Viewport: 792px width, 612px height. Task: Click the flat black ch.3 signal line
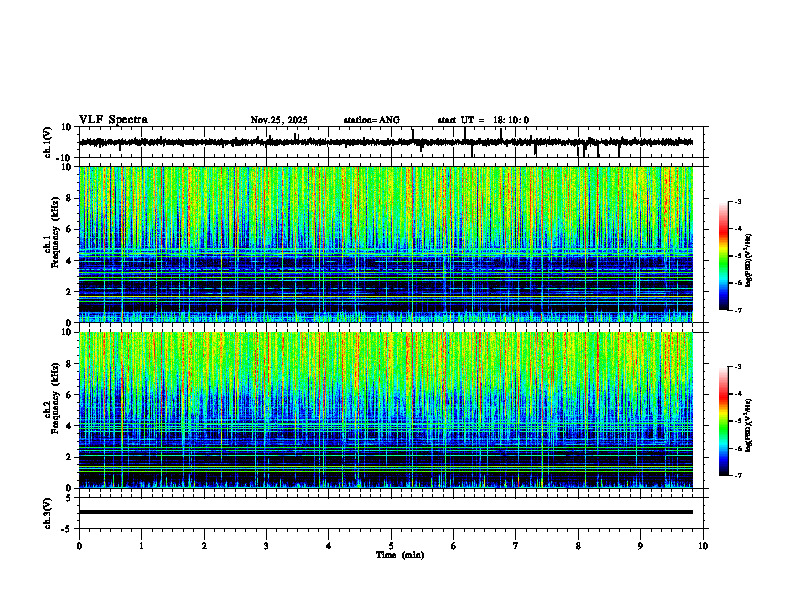(386, 512)
